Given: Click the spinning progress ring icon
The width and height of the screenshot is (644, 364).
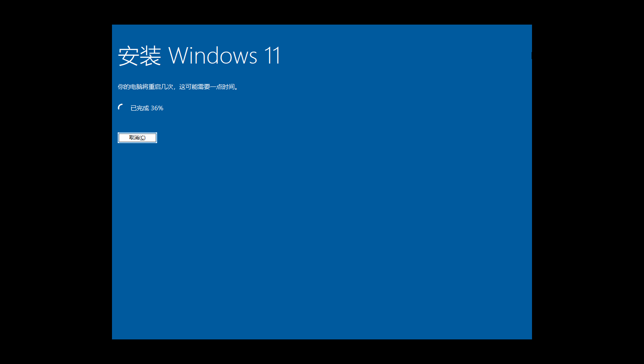Looking at the screenshot, I should click(x=121, y=107).
